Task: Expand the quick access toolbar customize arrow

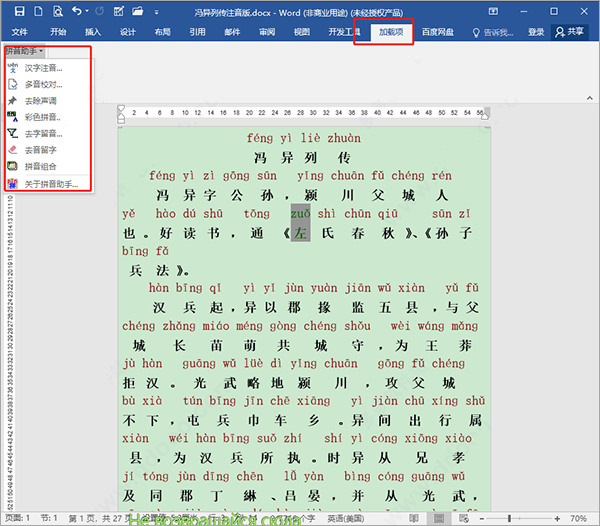Action: (155, 11)
